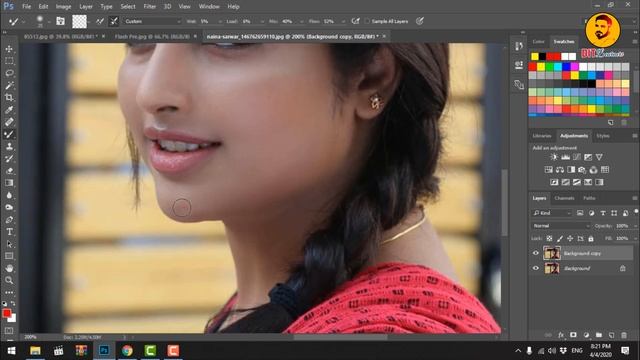
Task: Toggle clean brush after each stroke
Action: click(x=114, y=21)
